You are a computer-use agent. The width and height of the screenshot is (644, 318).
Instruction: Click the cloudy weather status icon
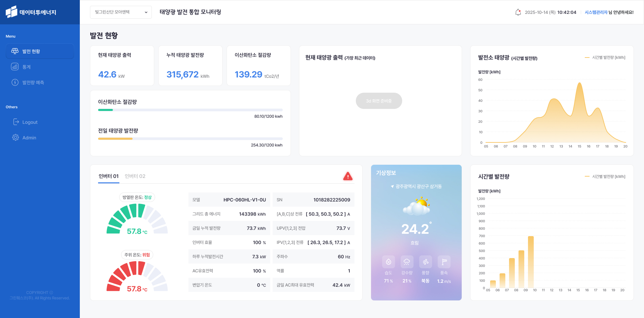416,205
